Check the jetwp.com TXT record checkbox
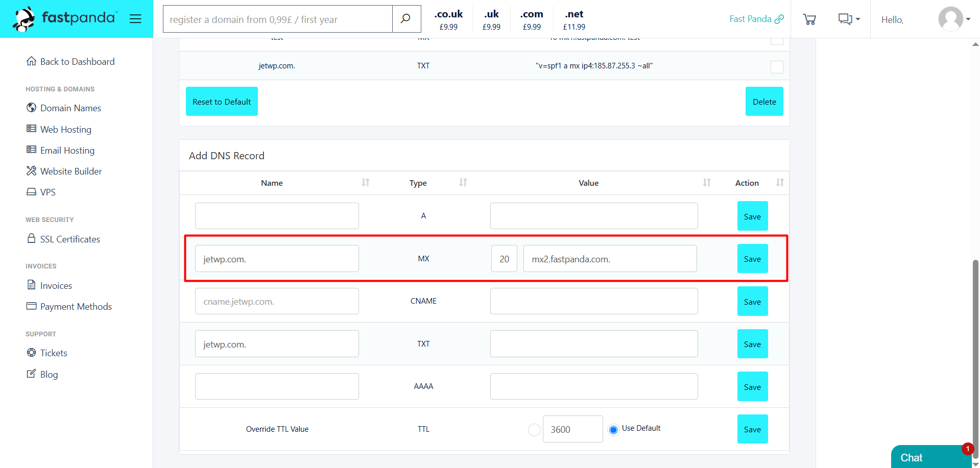The image size is (980, 468). [x=777, y=67]
